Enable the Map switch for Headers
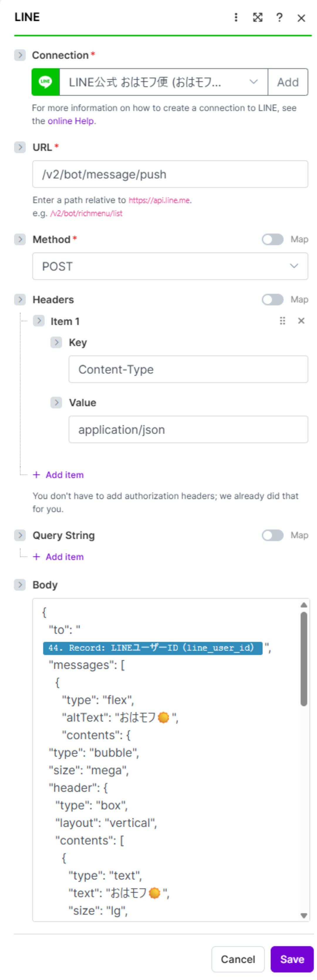The image size is (317, 980). point(272,299)
